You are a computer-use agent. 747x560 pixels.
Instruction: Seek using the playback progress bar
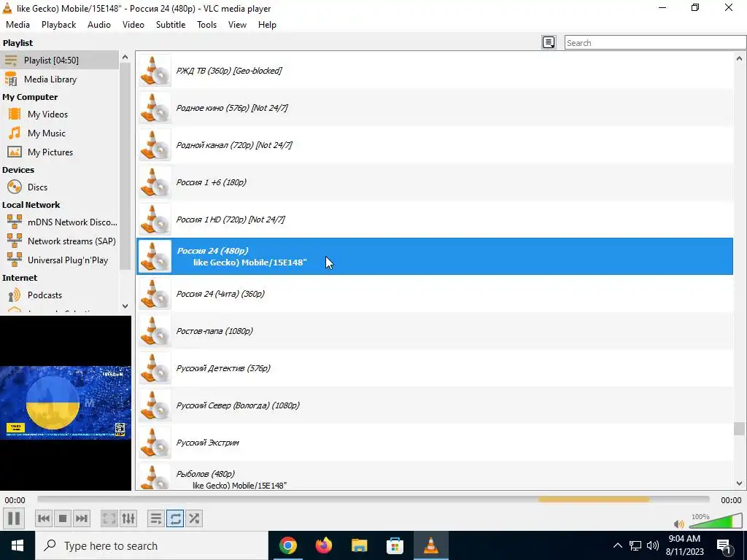[373, 499]
